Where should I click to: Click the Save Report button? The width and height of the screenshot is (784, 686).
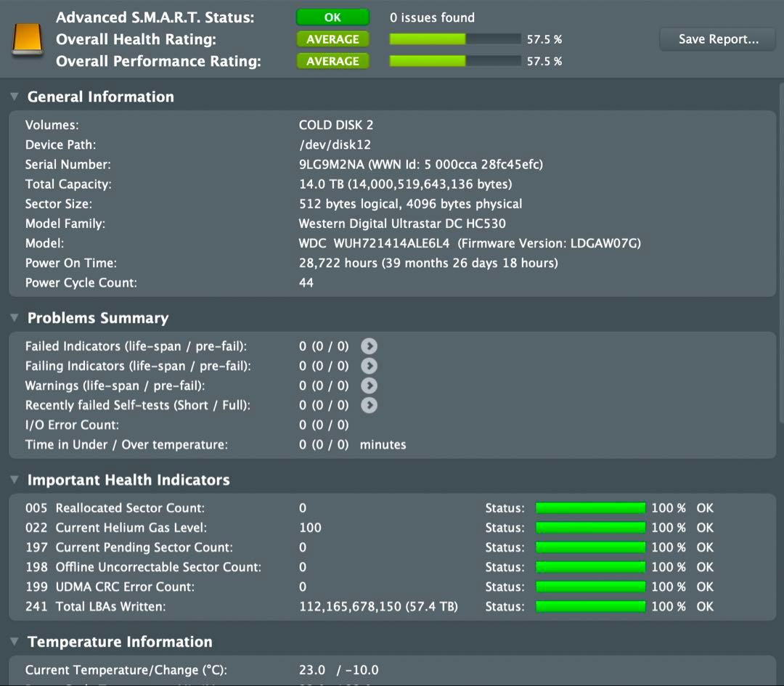[x=716, y=39]
